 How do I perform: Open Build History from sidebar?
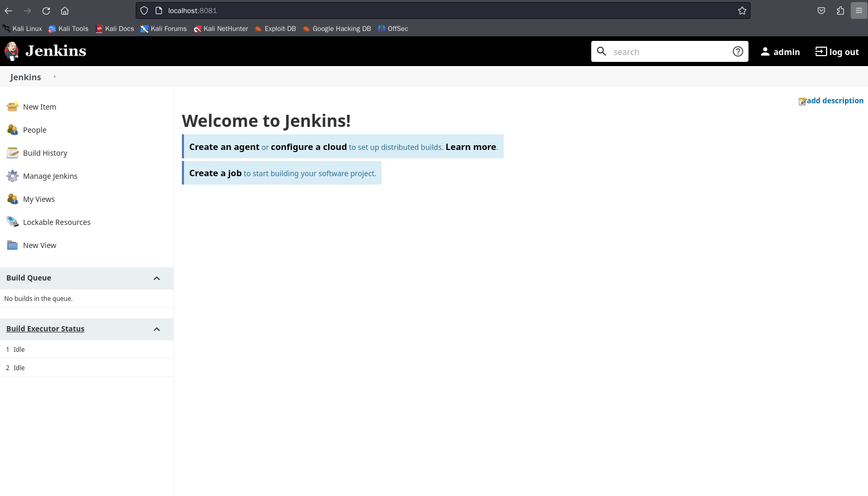[45, 153]
